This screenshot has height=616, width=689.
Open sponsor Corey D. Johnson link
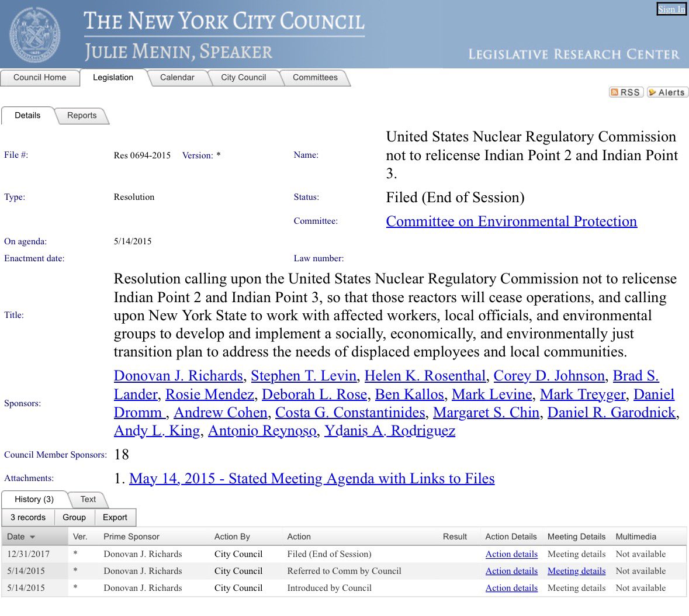549,376
